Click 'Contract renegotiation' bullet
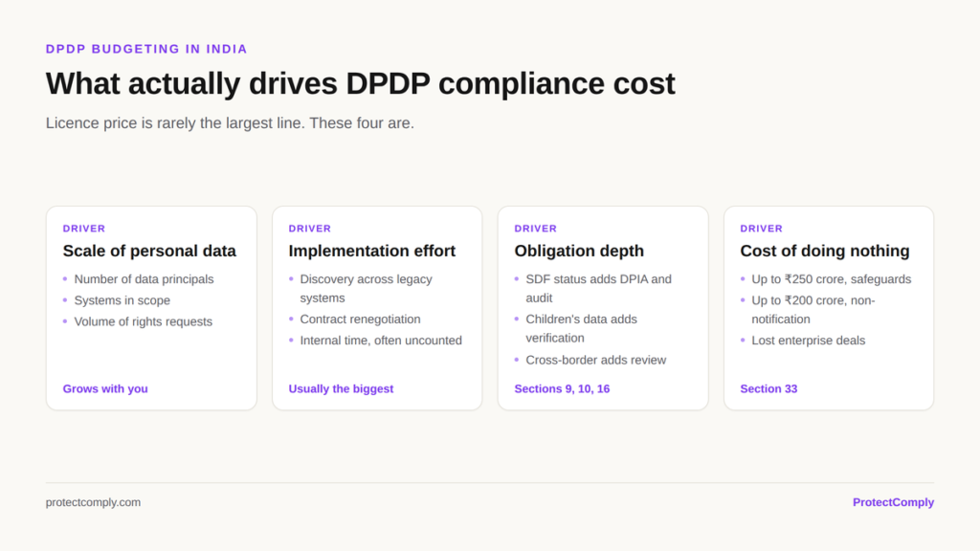The image size is (980, 551). 360,320
